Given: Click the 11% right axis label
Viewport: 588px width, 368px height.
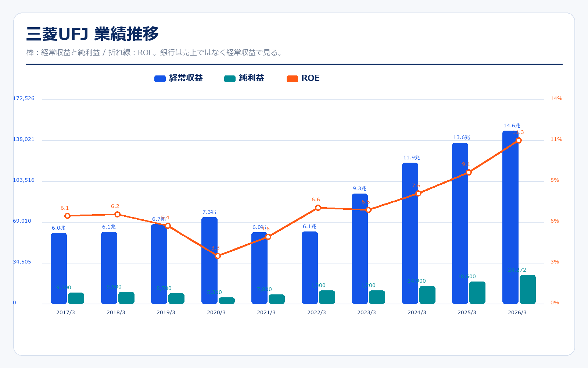Looking at the screenshot, I should tap(556, 139).
